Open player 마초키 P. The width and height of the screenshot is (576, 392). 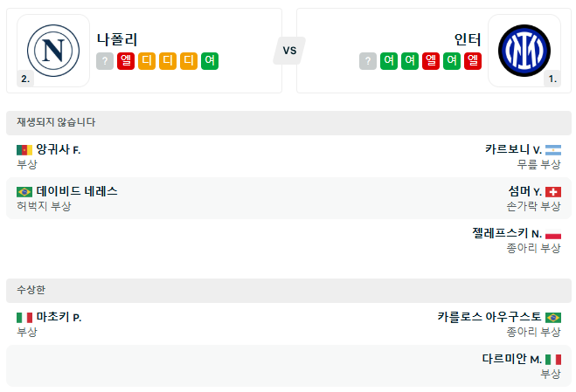click(x=59, y=317)
